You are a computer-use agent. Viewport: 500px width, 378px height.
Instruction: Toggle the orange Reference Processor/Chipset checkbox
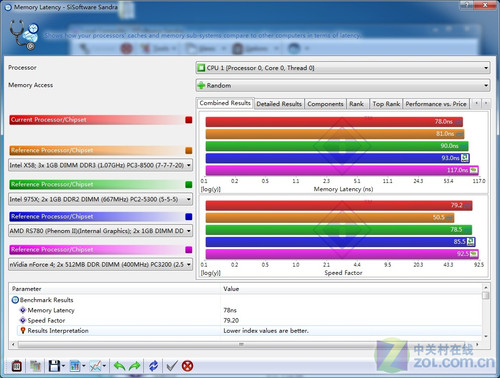tap(189, 151)
